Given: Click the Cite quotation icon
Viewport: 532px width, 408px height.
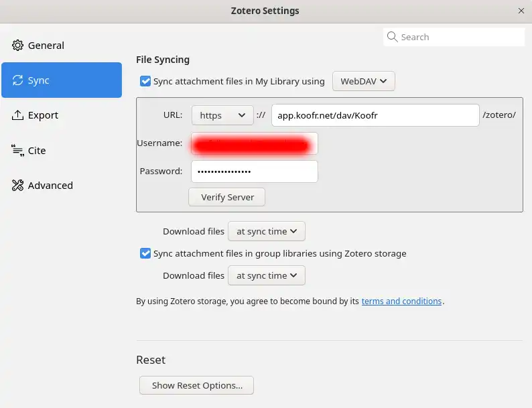Looking at the screenshot, I should pos(17,151).
